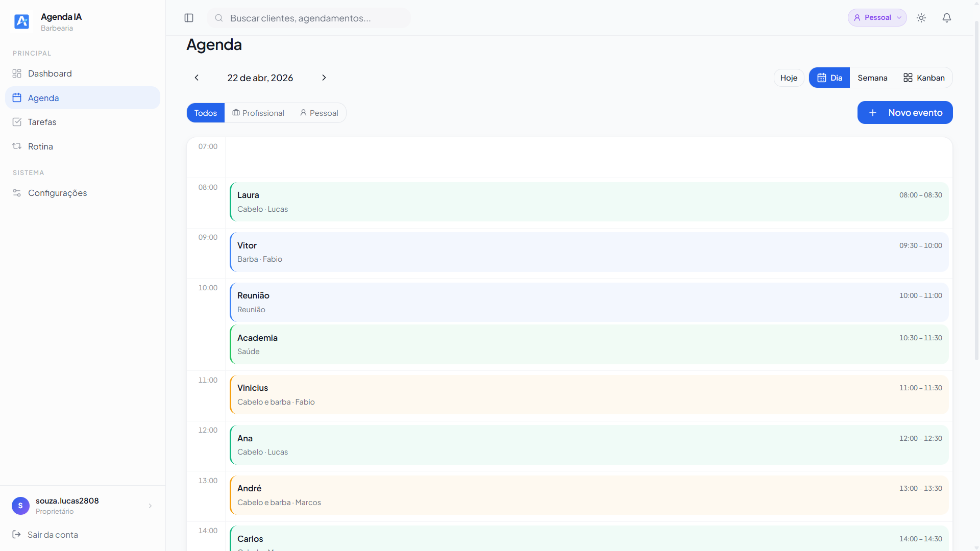Select the Dia view
The image size is (980, 551).
pyautogui.click(x=829, y=78)
